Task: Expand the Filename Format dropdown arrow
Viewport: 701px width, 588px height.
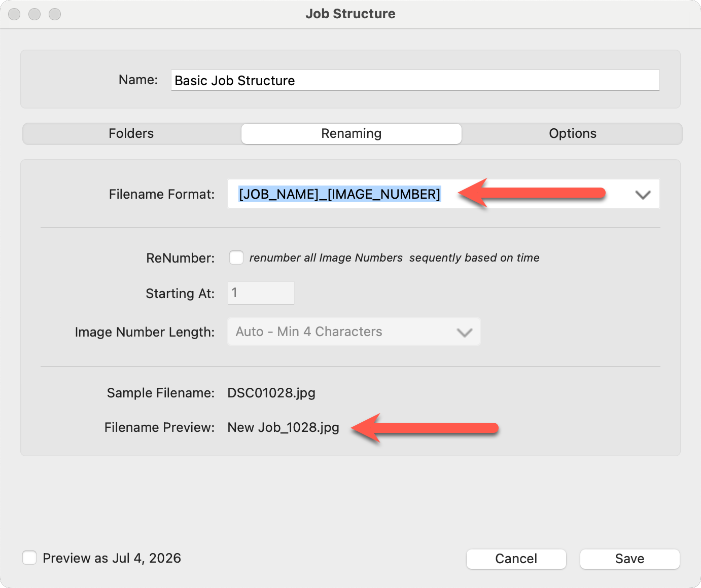Action: (643, 195)
